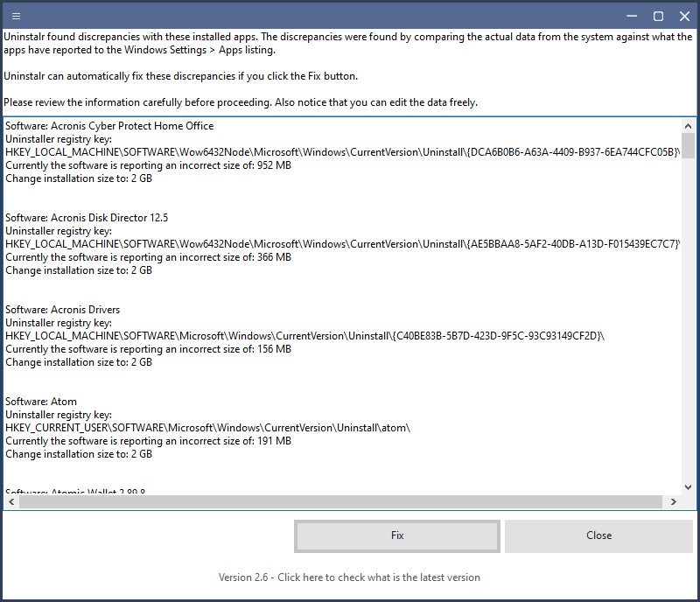Click 'Change installation size to: 2 GB' under Atom

pyautogui.click(x=79, y=454)
